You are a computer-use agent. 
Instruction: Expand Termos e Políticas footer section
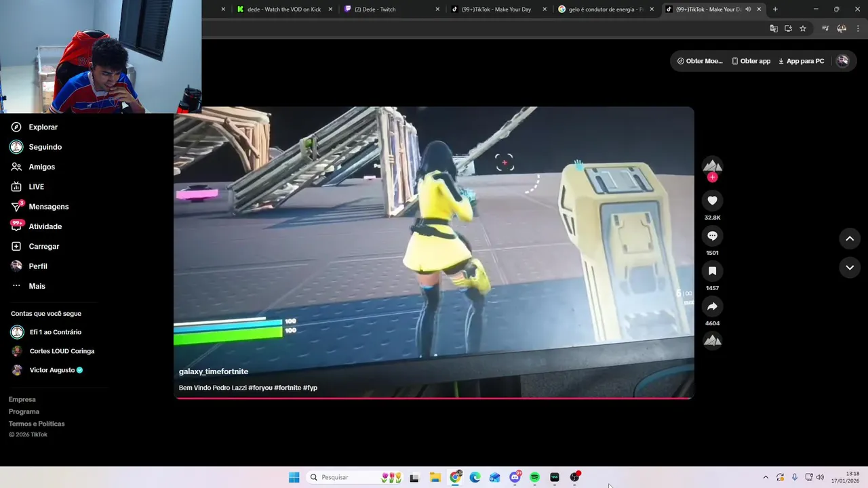37,424
